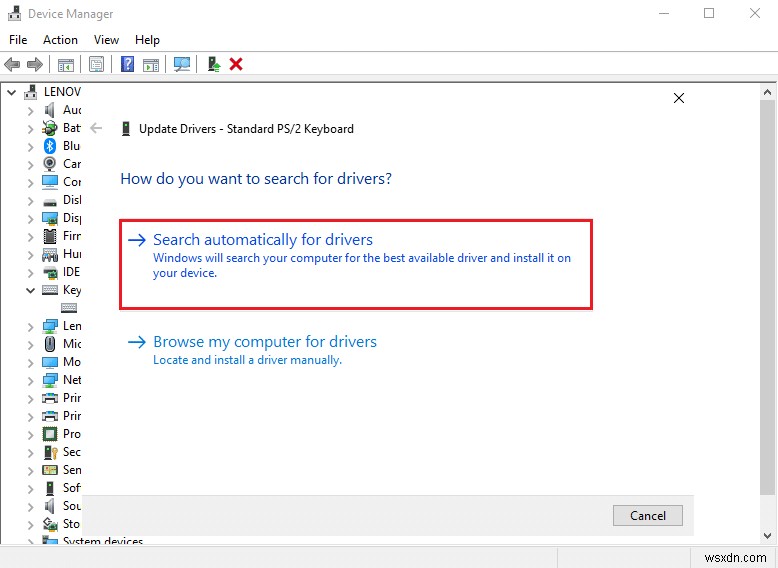Toggle the action pane toolbar icon
This screenshot has height=568, width=778.
(x=151, y=64)
